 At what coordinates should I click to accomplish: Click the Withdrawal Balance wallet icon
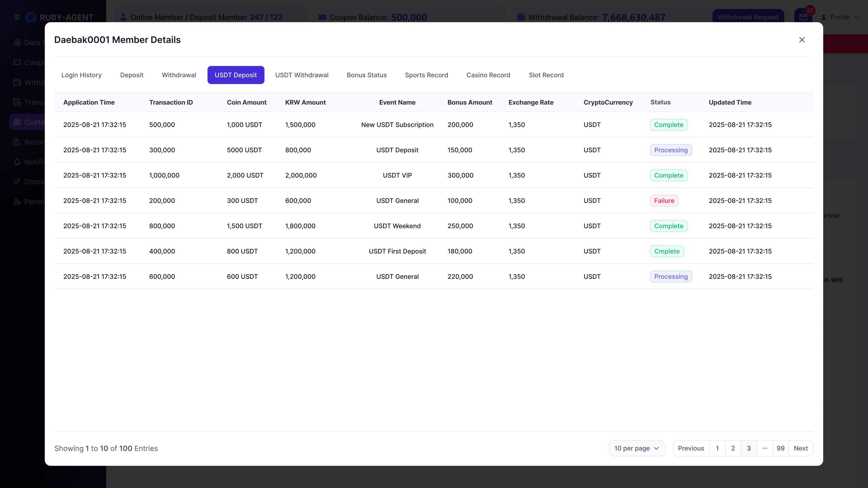tap(521, 17)
